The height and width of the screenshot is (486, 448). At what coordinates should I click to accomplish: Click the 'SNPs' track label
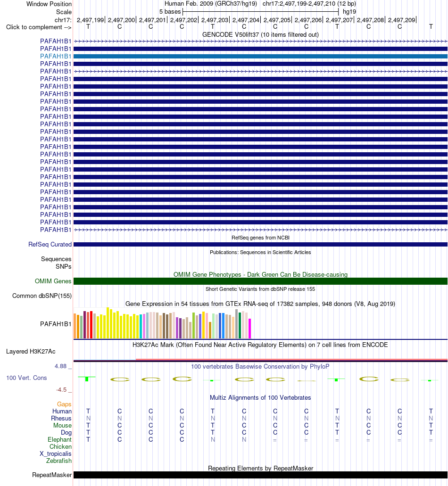point(64,266)
